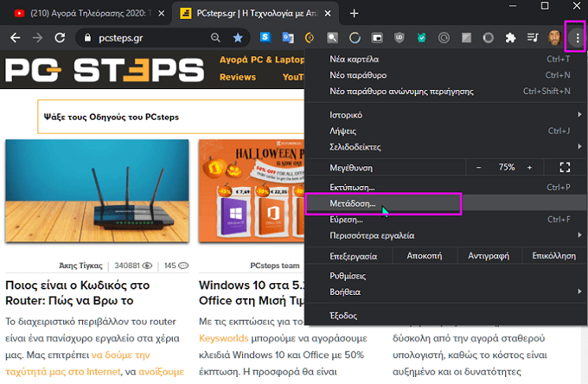Click the padlock site info icon
The width and height of the screenshot is (588, 384).
tap(87, 38)
